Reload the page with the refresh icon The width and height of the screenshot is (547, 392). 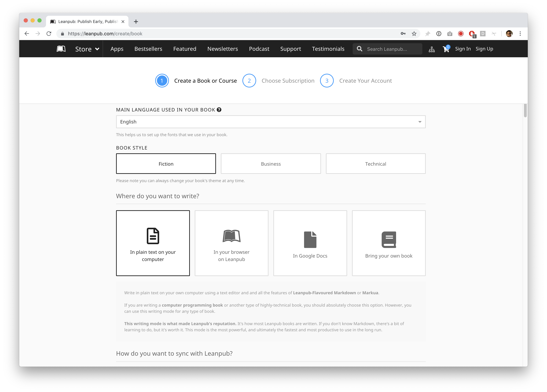tap(49, 34)
